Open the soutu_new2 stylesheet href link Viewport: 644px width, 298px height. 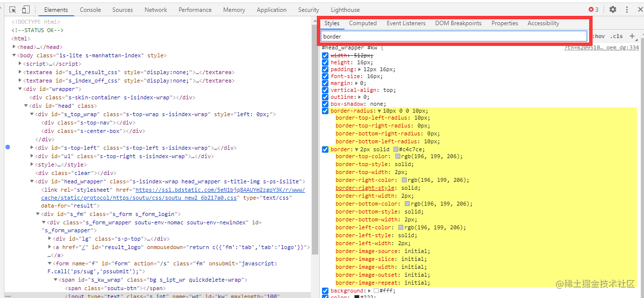coord(173,194)
